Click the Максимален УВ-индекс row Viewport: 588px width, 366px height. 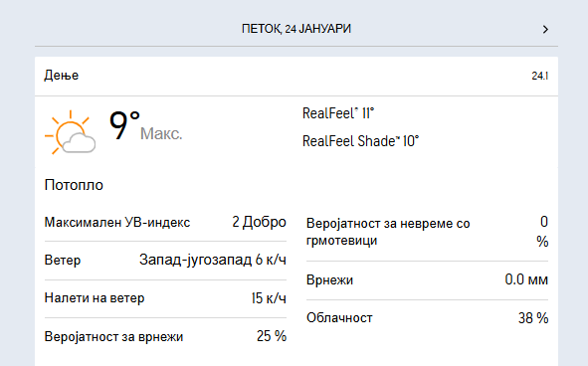(165, 223)
